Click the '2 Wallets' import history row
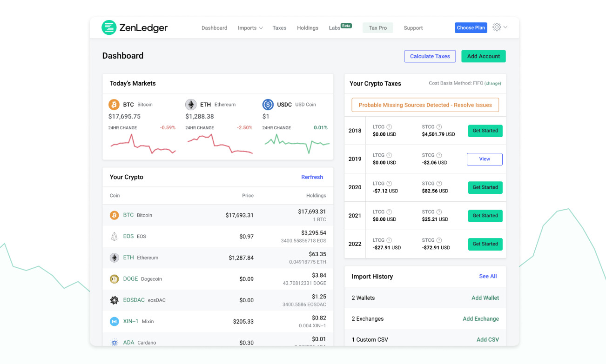This screenshot has height=364, width=606. [425, 298]
